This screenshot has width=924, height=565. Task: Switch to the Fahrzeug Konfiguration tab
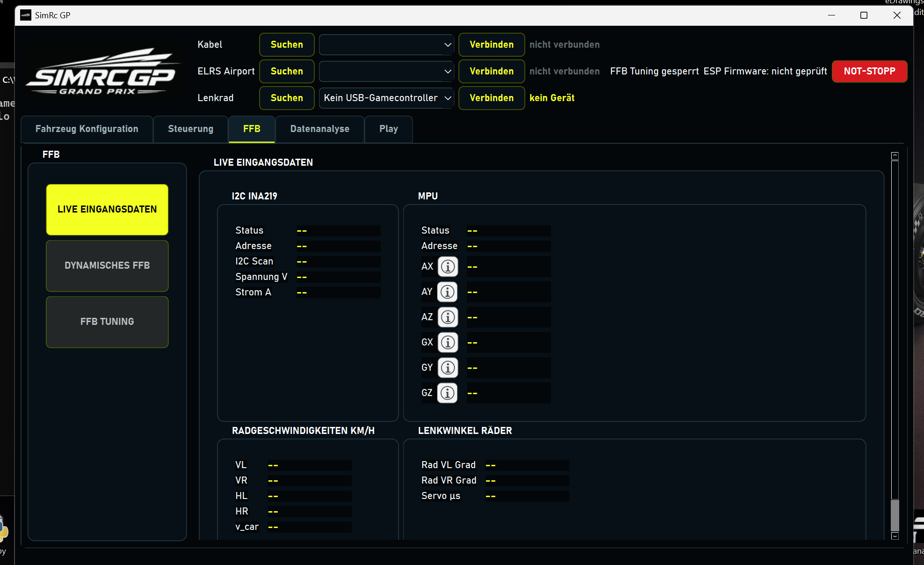pyautogui.click(x=87, y=129)
